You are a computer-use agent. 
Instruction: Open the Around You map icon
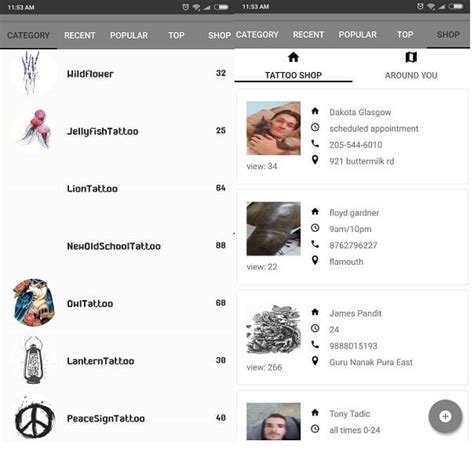[411, 57]
